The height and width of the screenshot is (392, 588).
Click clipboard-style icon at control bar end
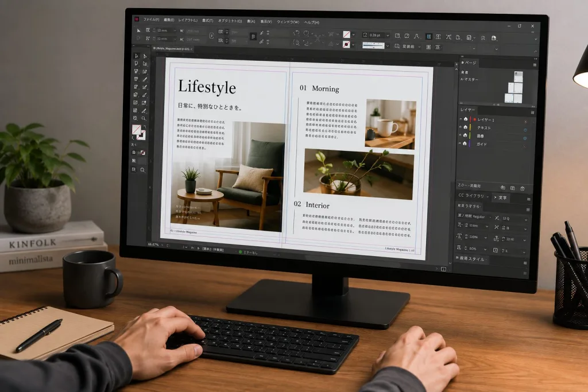[493, 38]
